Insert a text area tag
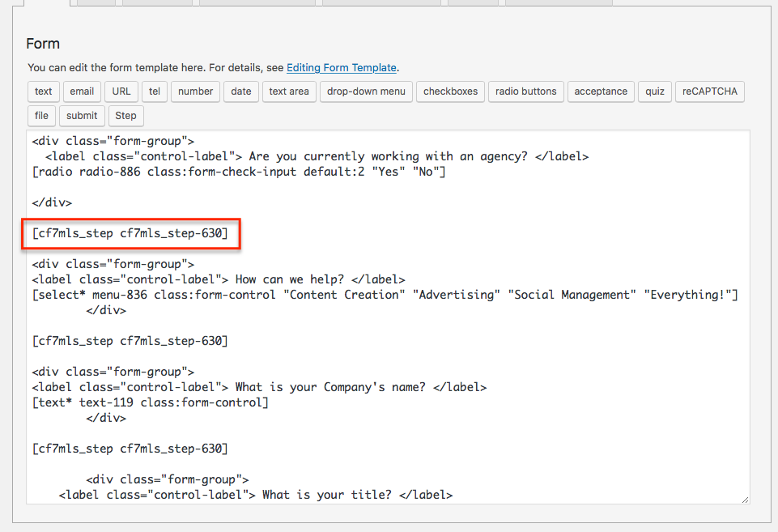The height and width of the screenshot is (532, 778). (289, 92)
